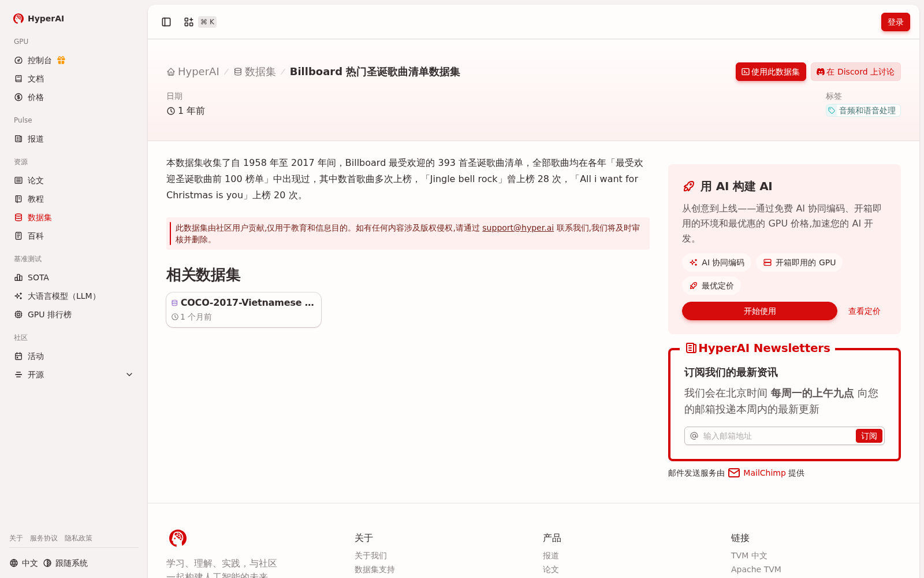Click Apache TVM footer link
Viewport: 924px width, 578px height.
pos(756,569)
